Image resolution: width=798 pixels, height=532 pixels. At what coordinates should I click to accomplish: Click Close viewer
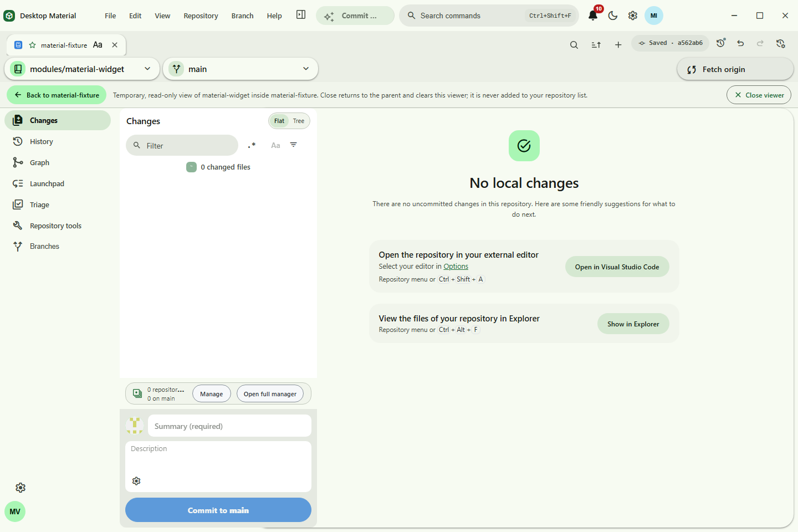(x=759, y=95)
